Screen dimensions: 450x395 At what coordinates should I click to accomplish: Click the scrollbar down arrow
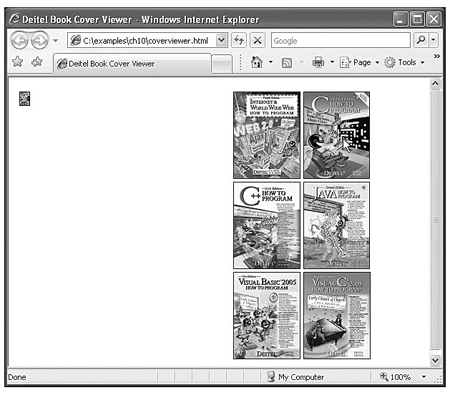[435, 360]
